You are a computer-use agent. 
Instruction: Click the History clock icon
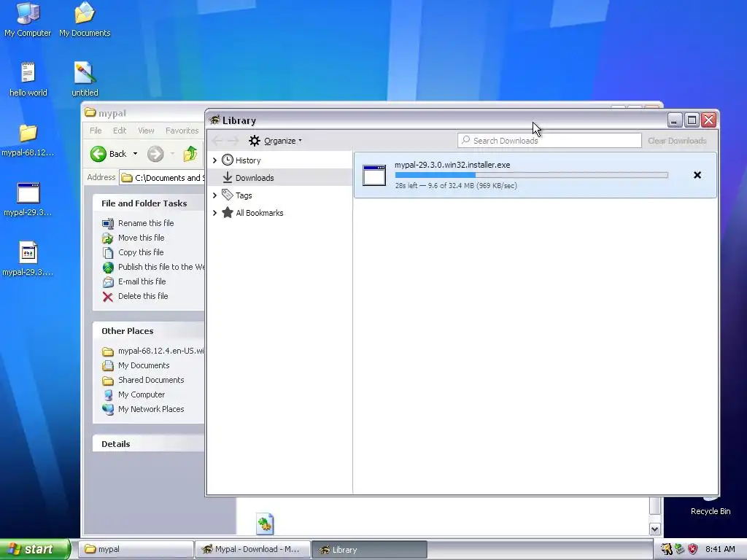coord(228,160)
